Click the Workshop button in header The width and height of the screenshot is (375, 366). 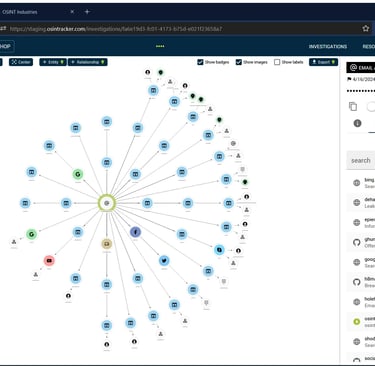tap(7, 46)
